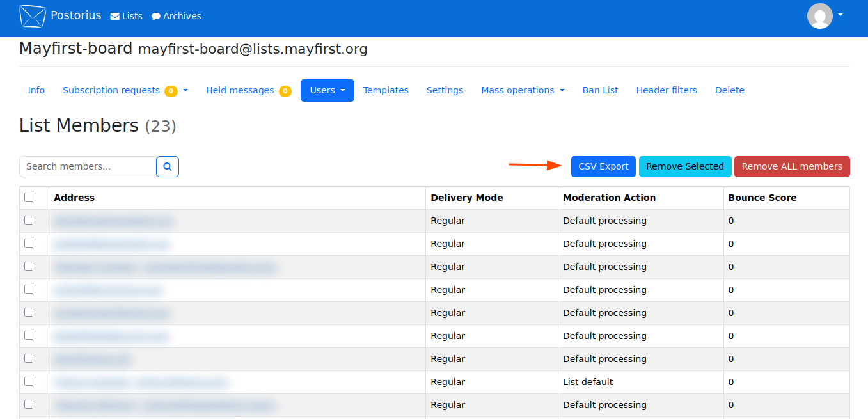
Task: Go to the Settings tab
Action: [445, 91]
